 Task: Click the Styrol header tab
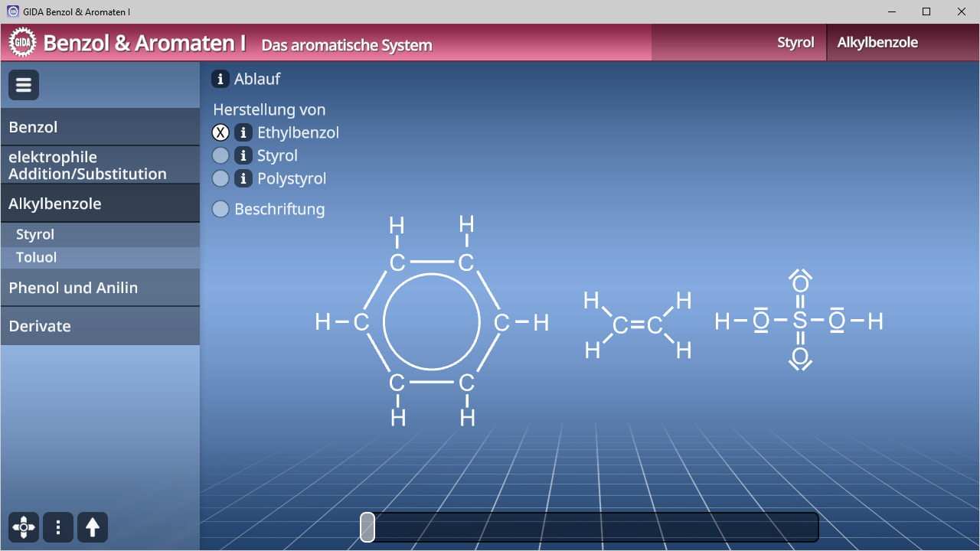coord(795,43)
